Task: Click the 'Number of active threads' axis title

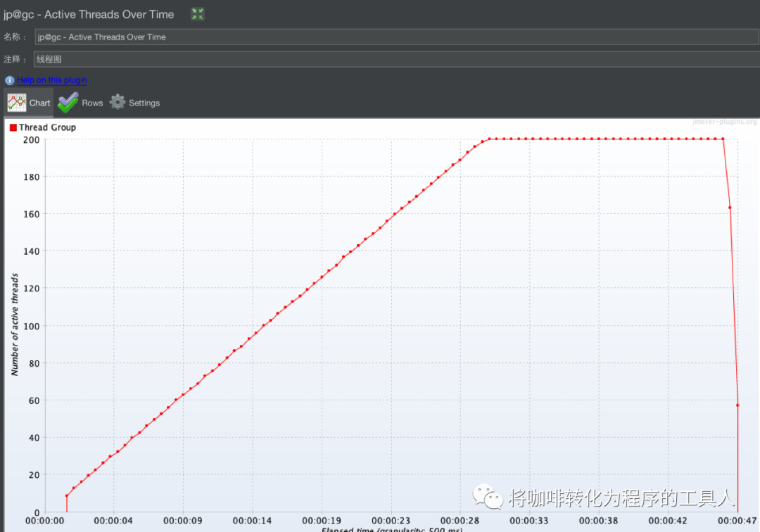Action: (15, 324)
